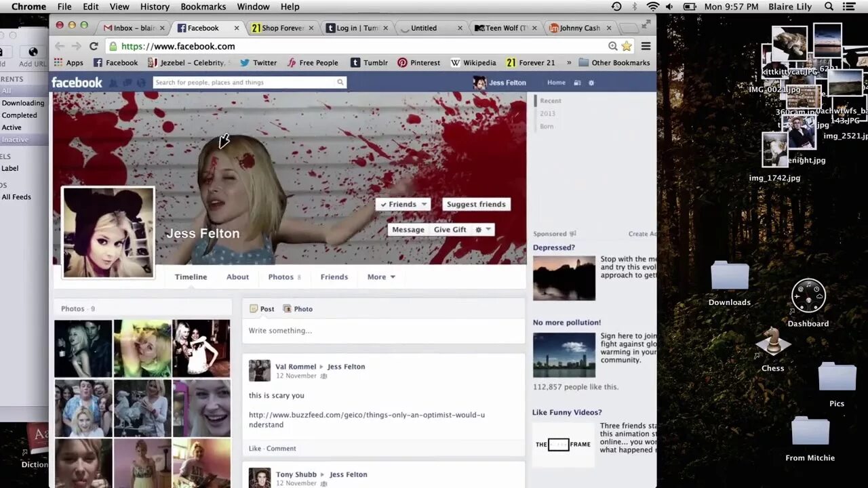
Task: Open macOS Spotlight search icon
Action: 829,7
